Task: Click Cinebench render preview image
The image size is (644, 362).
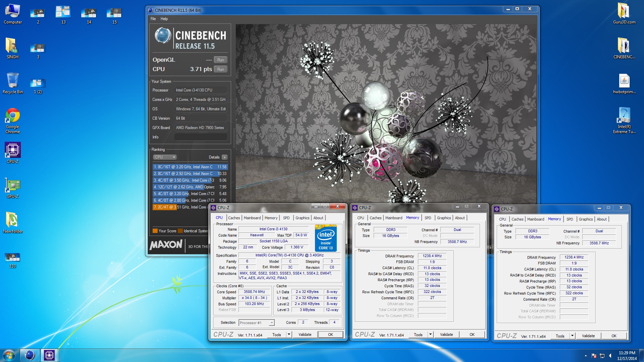Action: tap(386, 114)
